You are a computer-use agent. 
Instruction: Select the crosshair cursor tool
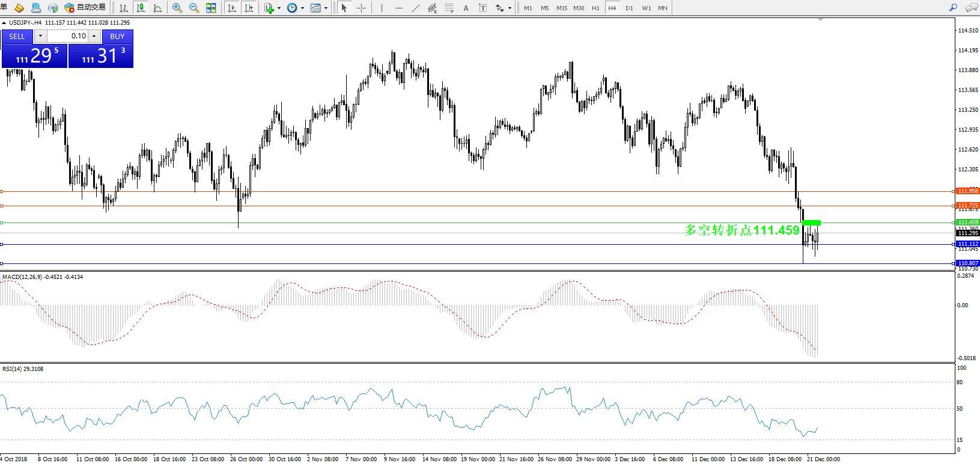tap(361, 8)
